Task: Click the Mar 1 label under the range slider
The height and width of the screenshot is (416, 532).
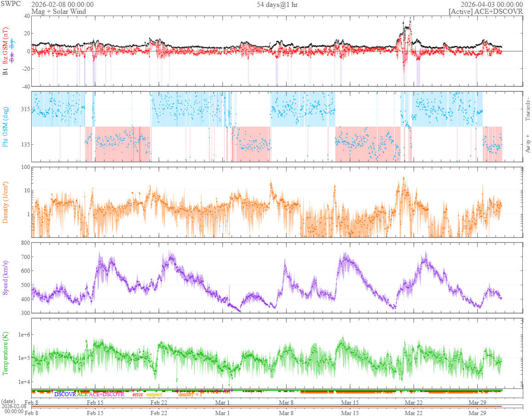Action: tap(222, 413)
